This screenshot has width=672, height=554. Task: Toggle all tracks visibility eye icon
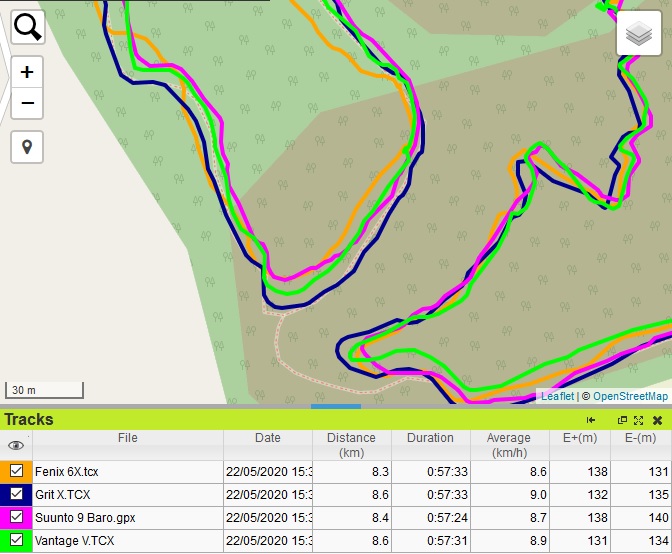[x=16, y=445]
